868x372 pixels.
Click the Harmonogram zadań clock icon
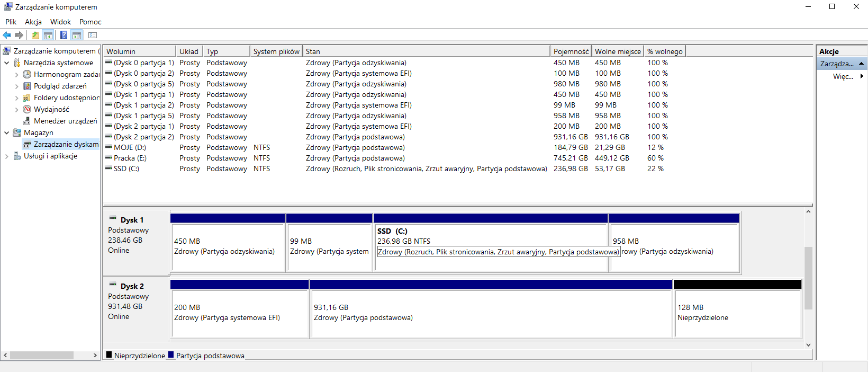[27, 74]
